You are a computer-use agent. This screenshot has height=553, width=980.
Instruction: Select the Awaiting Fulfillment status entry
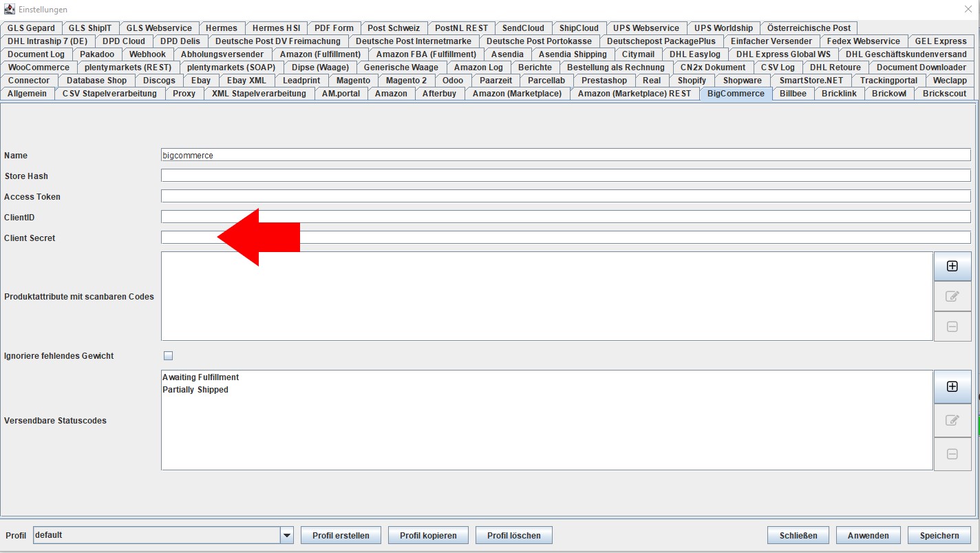coord(200,377)
